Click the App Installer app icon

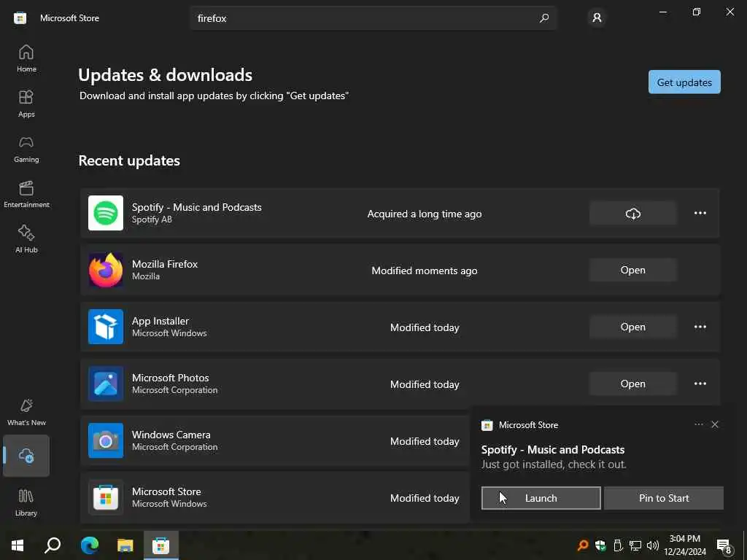coord(106,327)
